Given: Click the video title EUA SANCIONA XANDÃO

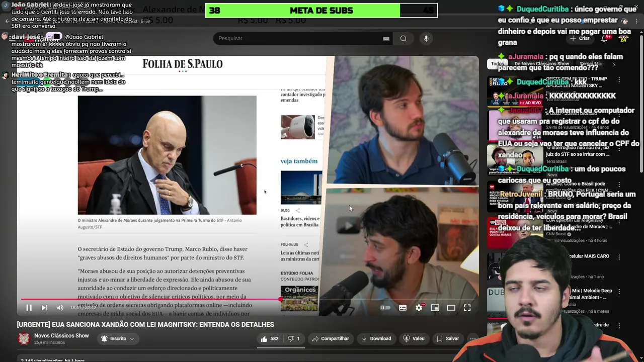Looking at the screenshot, I should coord(145,325).
